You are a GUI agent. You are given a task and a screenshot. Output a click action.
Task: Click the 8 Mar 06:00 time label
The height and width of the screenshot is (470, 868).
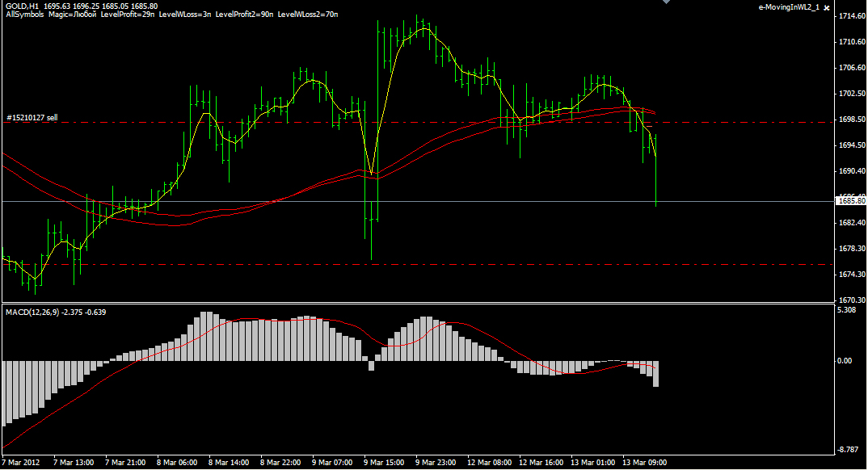pyautogui.click(x=177, y=463)
